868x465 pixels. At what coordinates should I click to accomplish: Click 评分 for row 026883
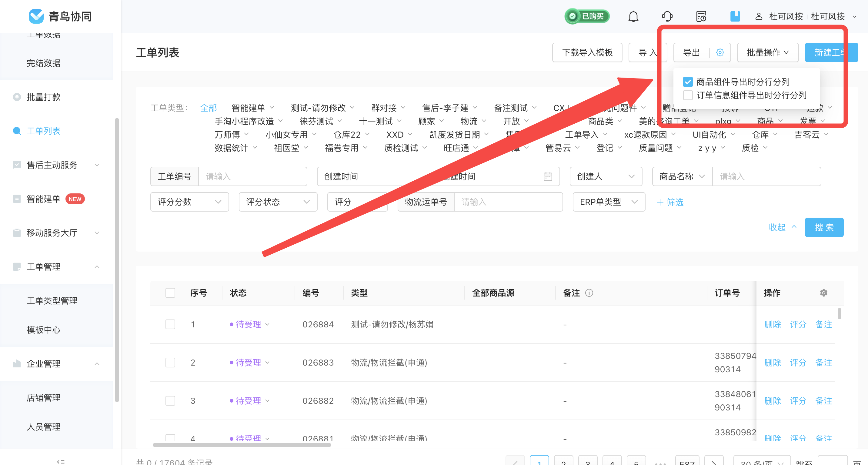tap(798, 363)
